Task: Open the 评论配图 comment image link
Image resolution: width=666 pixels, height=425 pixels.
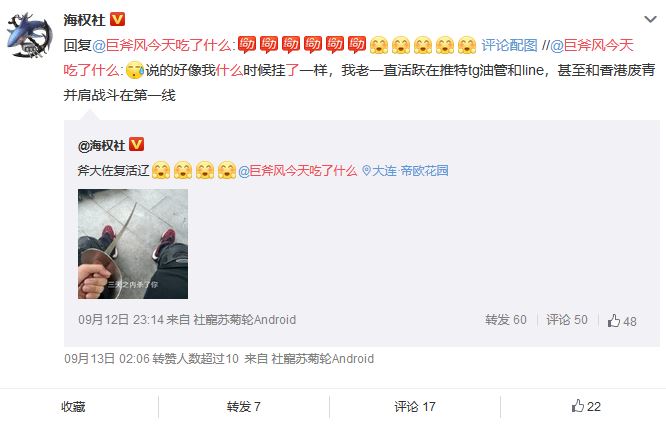Action: 509,45
